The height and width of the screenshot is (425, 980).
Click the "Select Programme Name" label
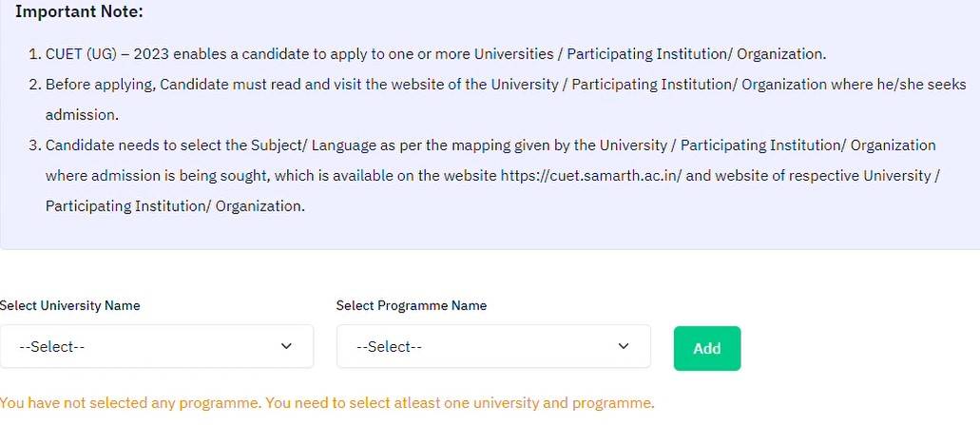click(412, 305)
